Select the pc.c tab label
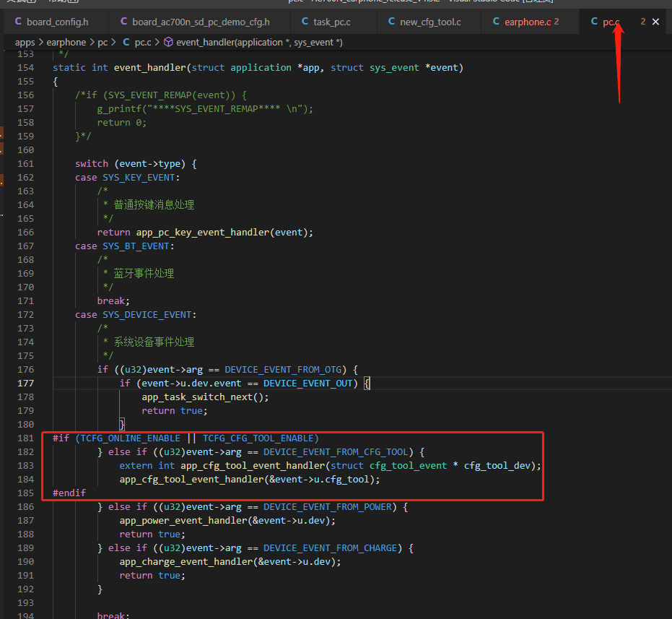This screenshot has width=672, height=619. tap(611, 22)
